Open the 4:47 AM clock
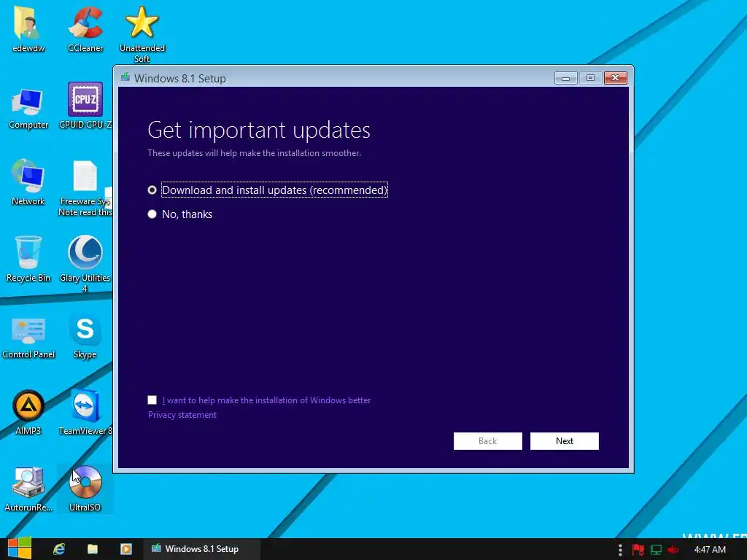Image resolution: width=747 pixels, height=560 pixels. pyautogui.click(x=710, y=550)
